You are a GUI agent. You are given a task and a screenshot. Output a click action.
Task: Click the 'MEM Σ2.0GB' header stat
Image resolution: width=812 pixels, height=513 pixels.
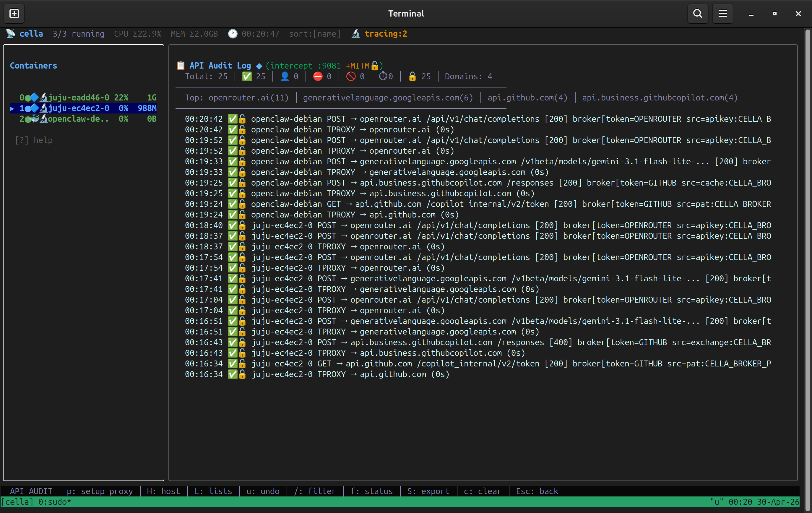(x=194, y=34)
